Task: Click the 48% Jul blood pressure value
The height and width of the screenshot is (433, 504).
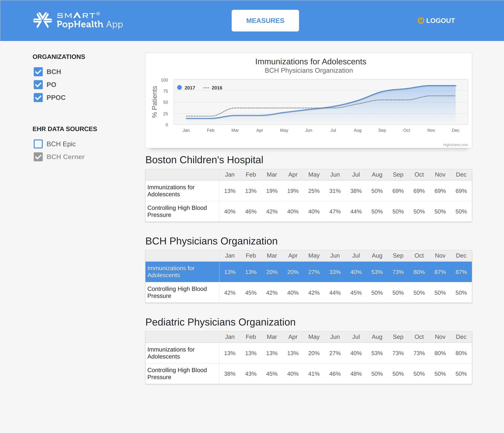Action: point(356,374)
